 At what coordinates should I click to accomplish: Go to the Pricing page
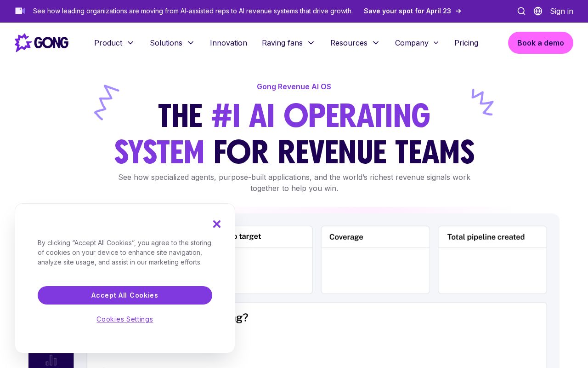coord(466,43)
